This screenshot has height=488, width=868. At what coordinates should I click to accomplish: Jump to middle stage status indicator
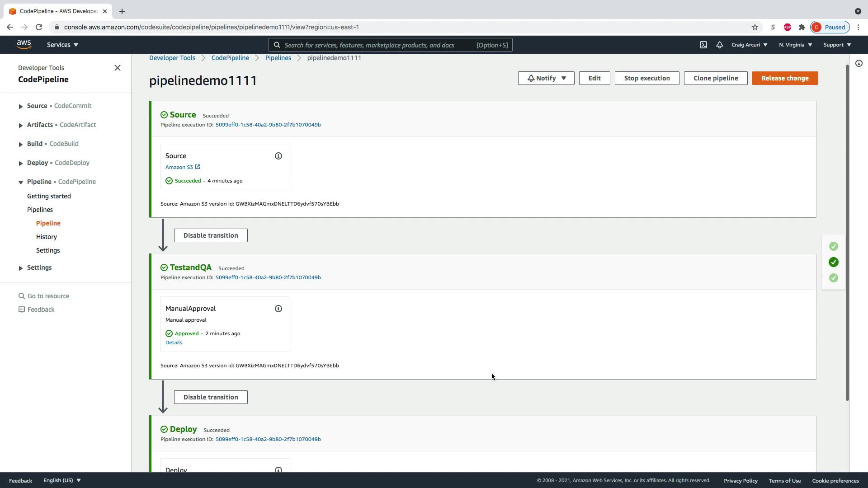tap(834, 262)
